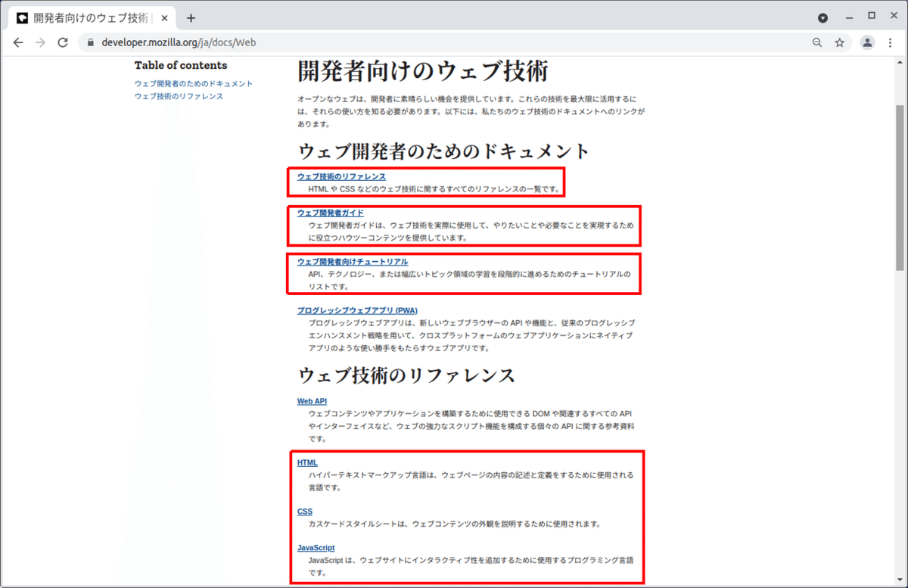Open the CSS reference link
Image resolution: width=908 pixels, height=588 pixels.
click(304, 511)
